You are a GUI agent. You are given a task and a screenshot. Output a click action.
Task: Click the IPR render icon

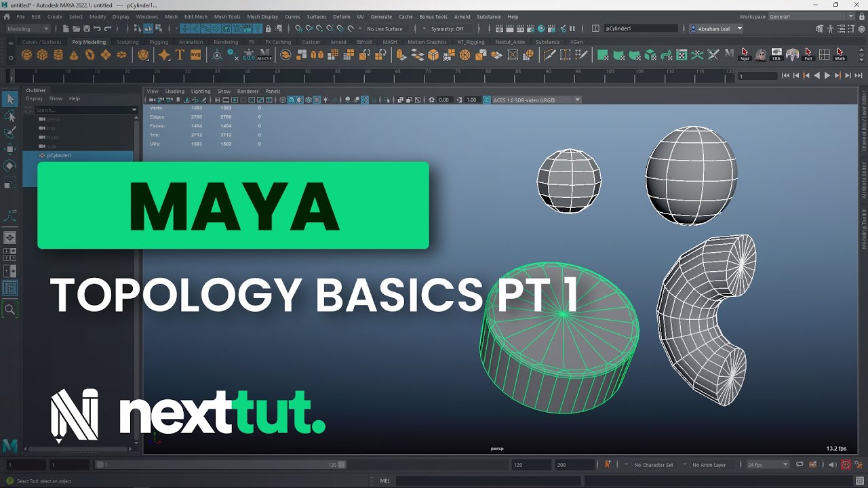tap(520, 28)
